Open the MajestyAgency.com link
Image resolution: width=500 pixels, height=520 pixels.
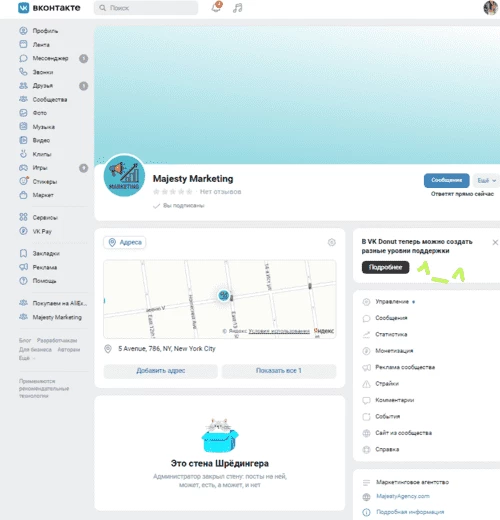pyautogui.click(x=403, y=496)
